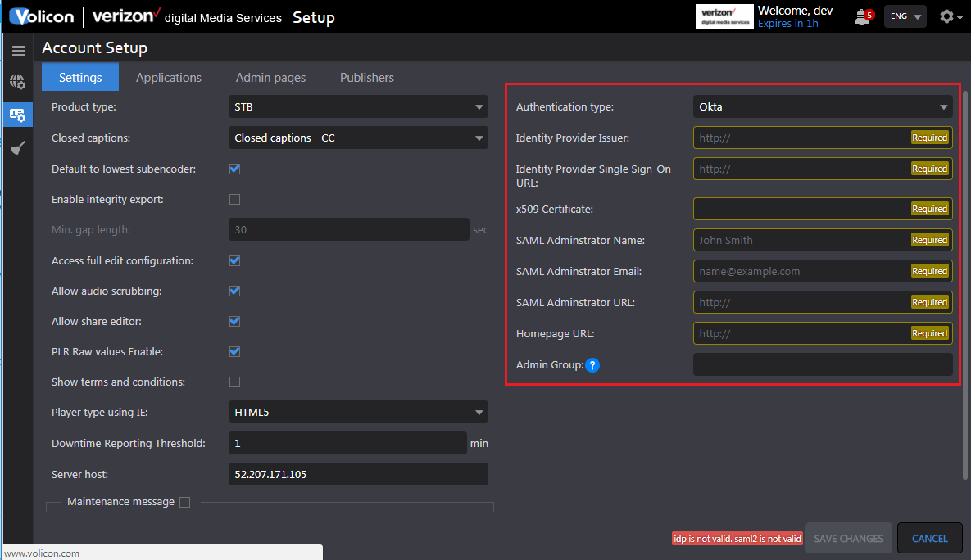Screen dimensions: 971x560
Task: Switch to the Applications tab
Action: (168, 77)
